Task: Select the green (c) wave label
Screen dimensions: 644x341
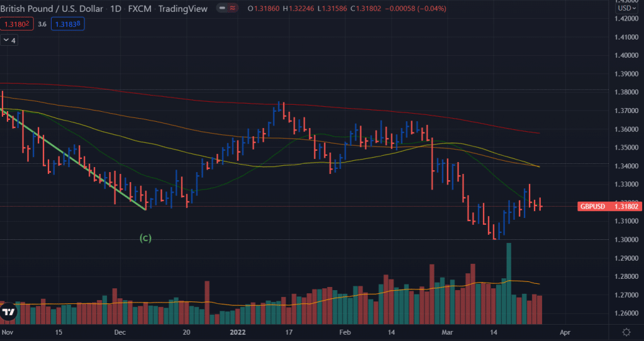Action: point(145,238)
